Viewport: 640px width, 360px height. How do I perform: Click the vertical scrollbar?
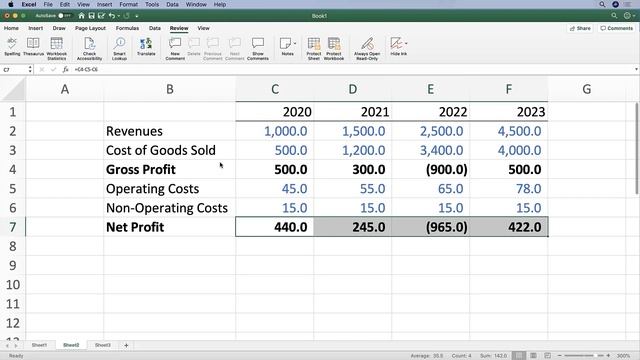point(636,149)
